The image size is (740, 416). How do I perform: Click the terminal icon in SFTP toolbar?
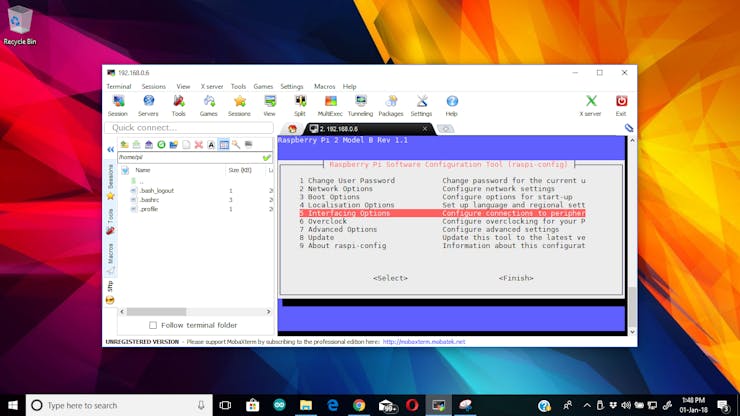[249, 144]
